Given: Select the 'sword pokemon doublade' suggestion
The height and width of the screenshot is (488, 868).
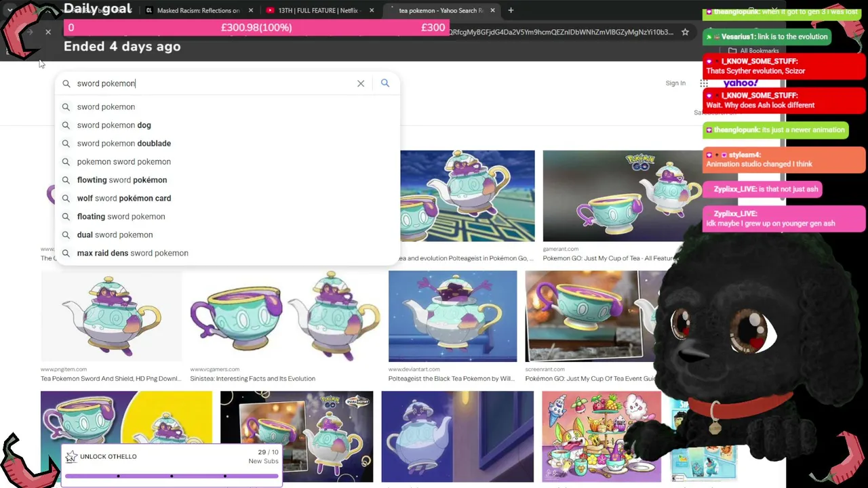Looking at the screenshot, I should tap(228, 143).
